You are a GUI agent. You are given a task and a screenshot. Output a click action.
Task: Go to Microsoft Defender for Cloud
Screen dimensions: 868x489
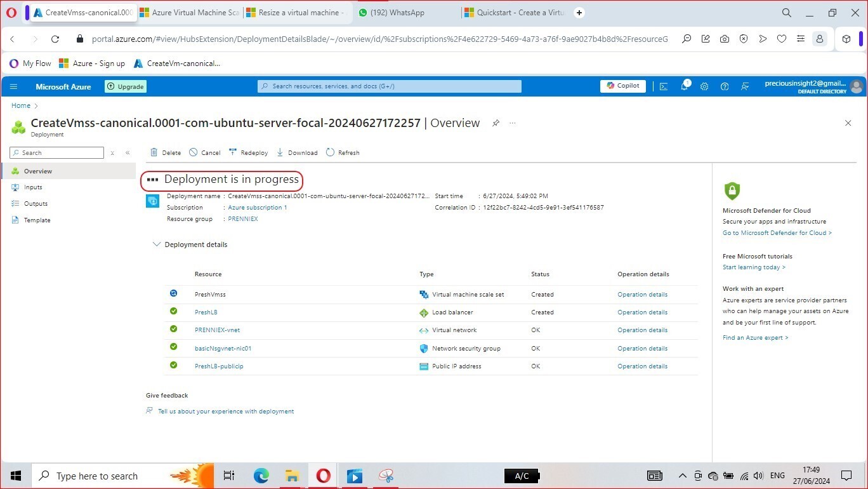[777, 233]
